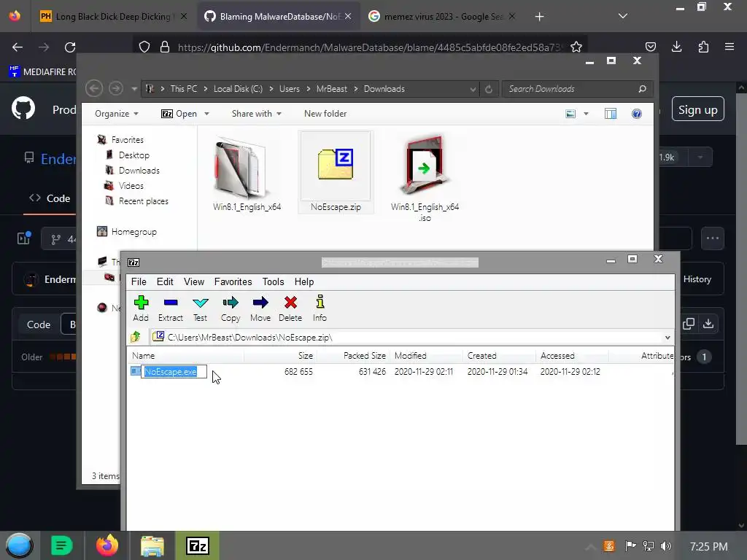747x560 pixels.
Task: Expand Explorer address bar history dropdown
Action: tap(473, 89)
